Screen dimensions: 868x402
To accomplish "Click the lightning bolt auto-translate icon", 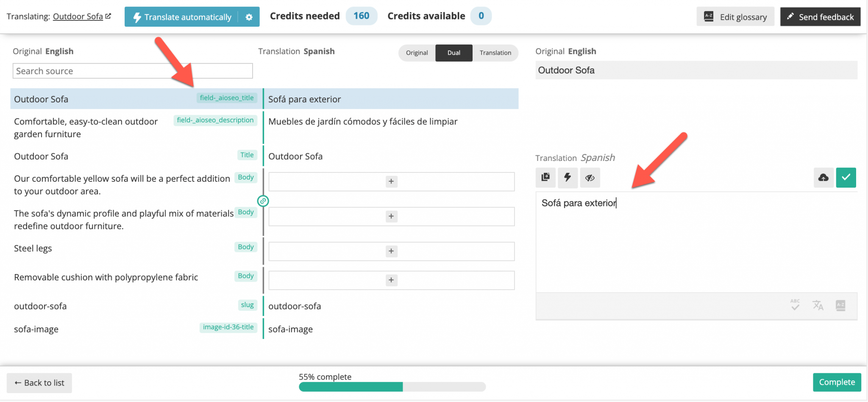I will [x=568, y=177].
